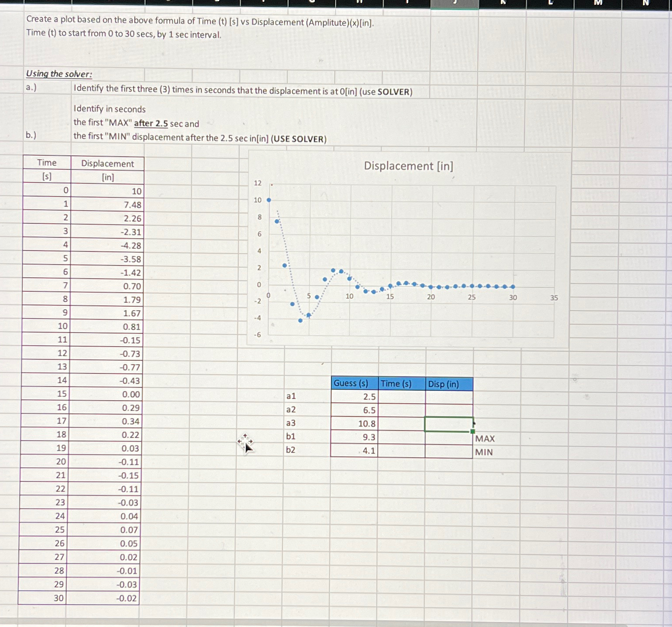Select the a1 label cell
The height and width of the screenshot is (627, 672).
(307, 396)
